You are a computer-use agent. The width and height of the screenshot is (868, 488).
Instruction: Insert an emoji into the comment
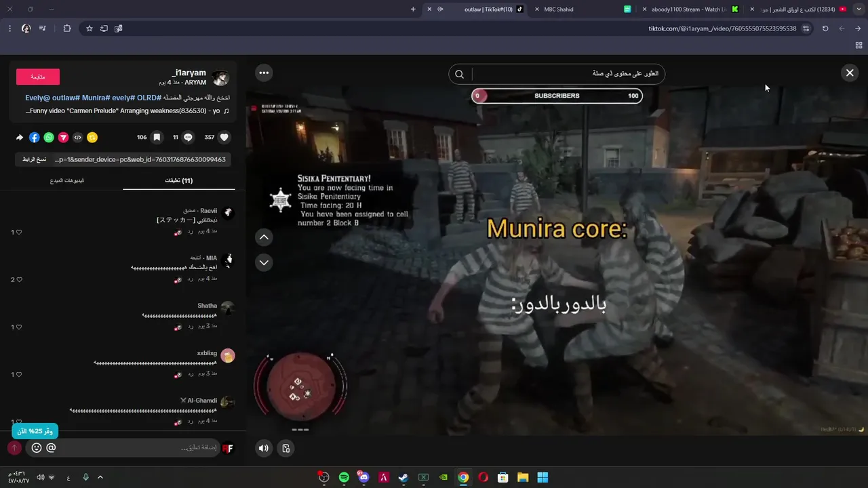pos(37,447)
